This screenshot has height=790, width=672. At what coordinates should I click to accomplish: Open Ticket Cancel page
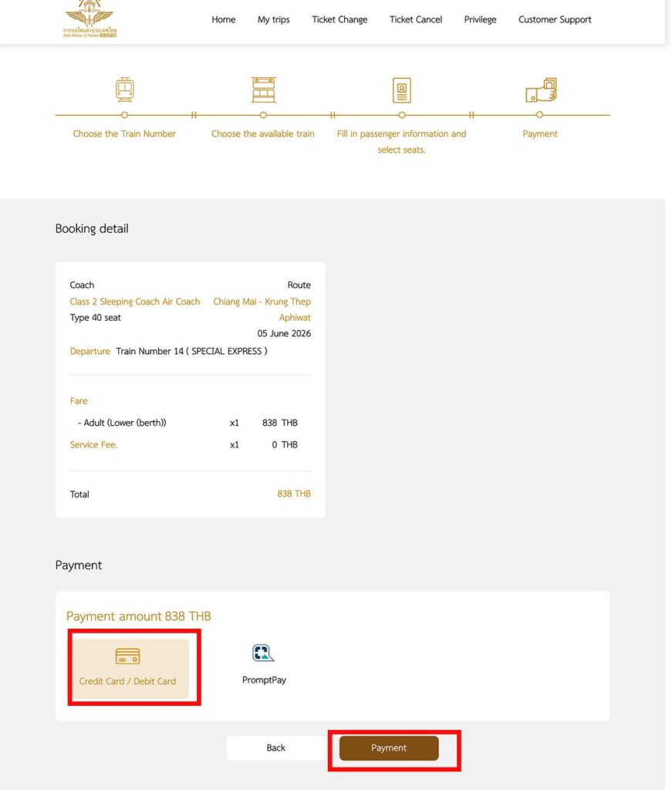tap(416, 19)
